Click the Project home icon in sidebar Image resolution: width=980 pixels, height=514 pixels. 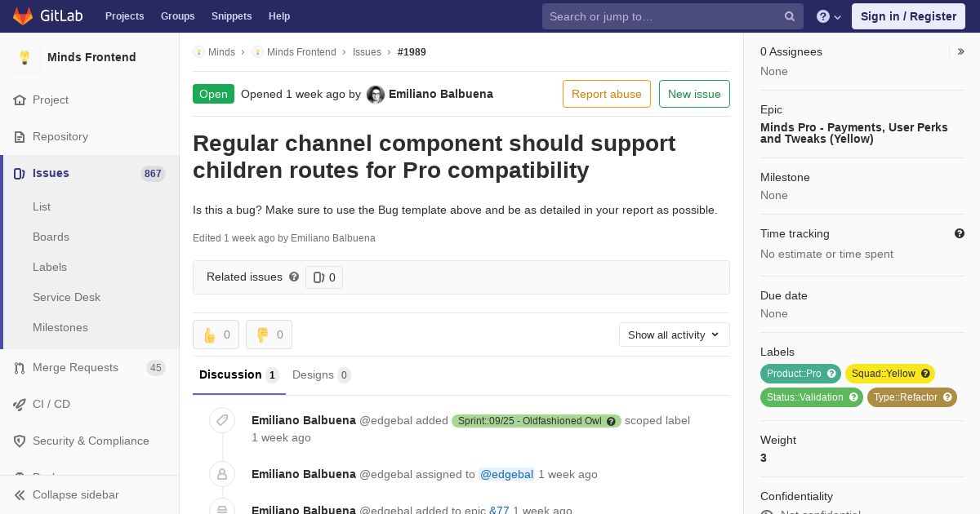[20, 100]
